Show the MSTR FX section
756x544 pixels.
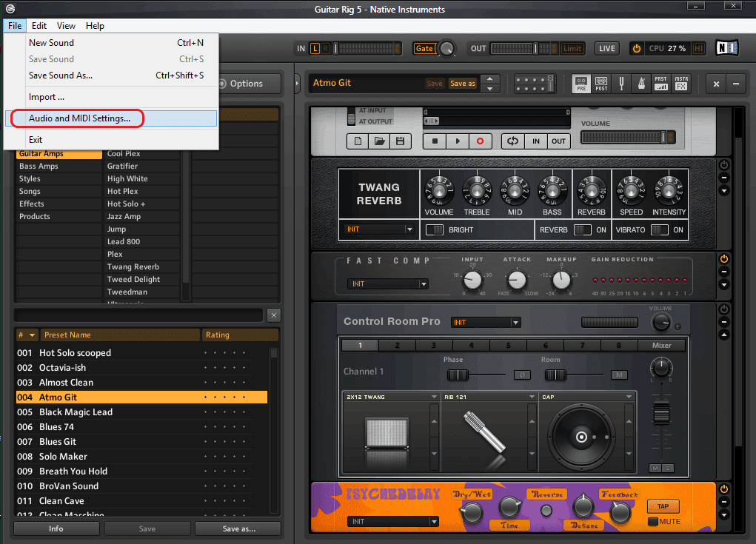click(681, 84)
